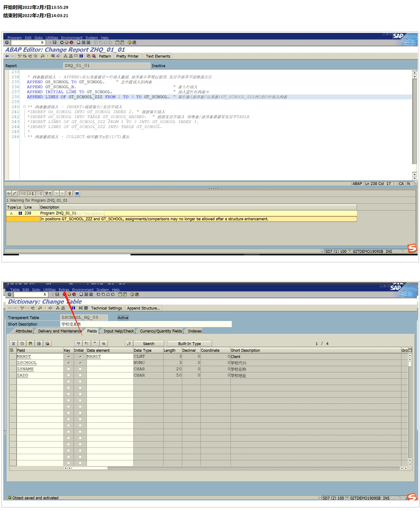Click Built-In Type button
Image resolution: width=420 pixels, height=511 pixels.
(190, 344)
